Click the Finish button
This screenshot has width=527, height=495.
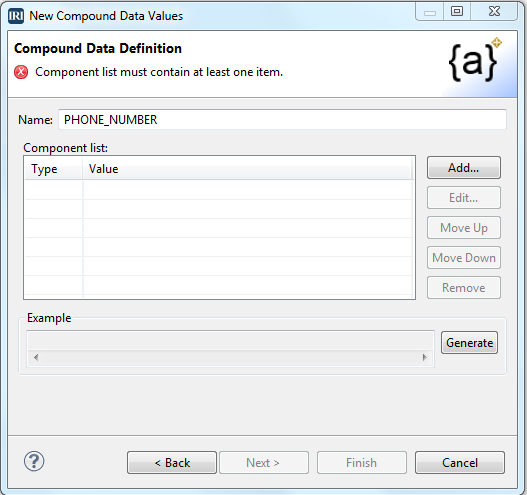362,463
